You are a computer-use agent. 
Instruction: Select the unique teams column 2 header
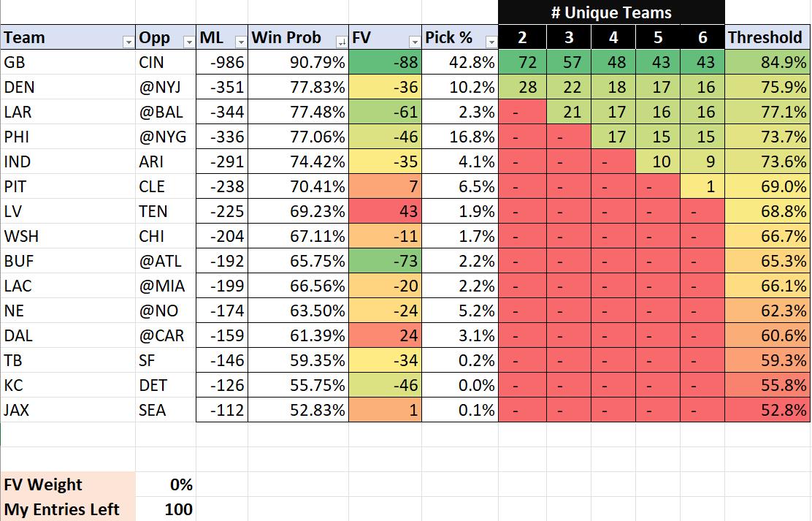521,38
